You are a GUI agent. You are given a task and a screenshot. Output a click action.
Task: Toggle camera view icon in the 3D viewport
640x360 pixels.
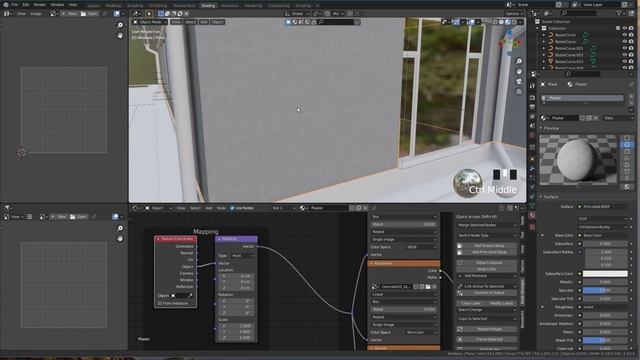[519, 82]
